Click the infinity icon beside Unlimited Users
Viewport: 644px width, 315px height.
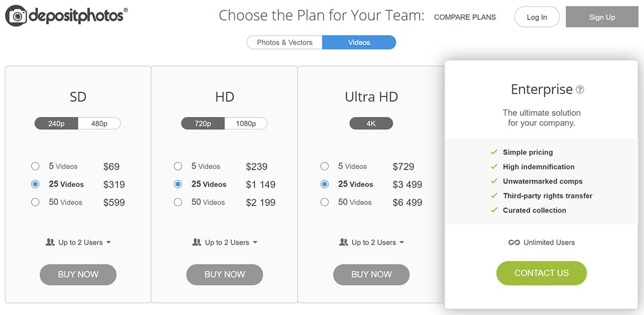click(514, 243)
